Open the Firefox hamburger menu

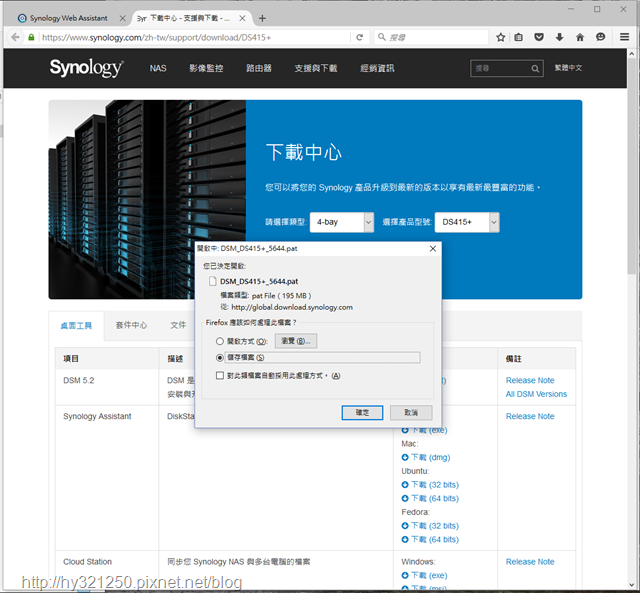[x=624, y=37]
